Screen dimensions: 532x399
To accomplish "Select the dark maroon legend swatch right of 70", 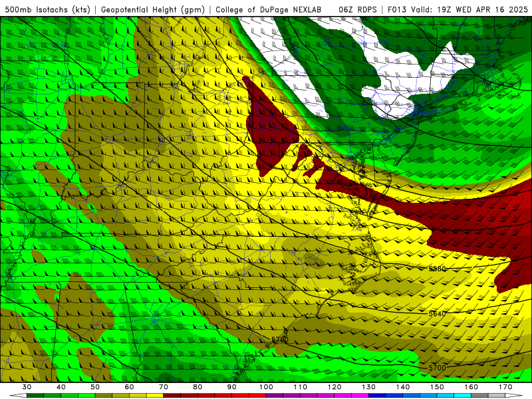I will (172, 396).
